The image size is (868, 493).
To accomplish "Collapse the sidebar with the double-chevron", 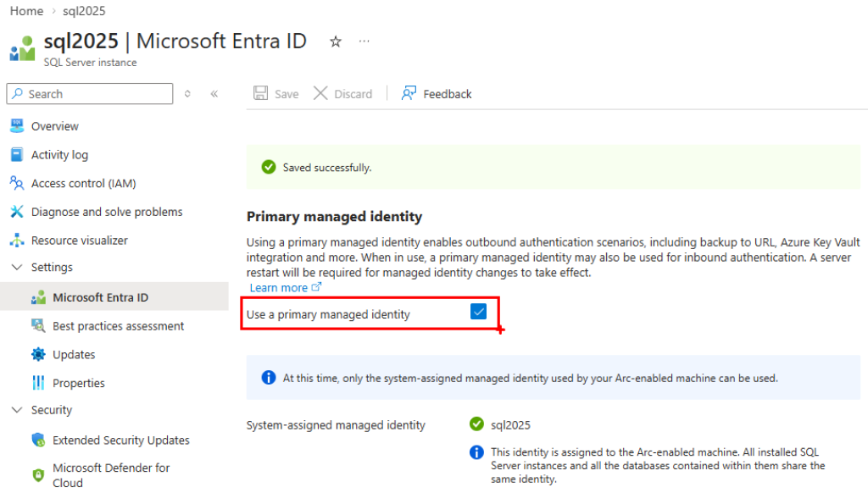I will click(213, 94).
